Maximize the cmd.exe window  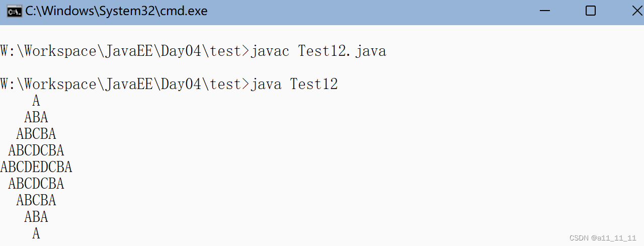[591, 11]
